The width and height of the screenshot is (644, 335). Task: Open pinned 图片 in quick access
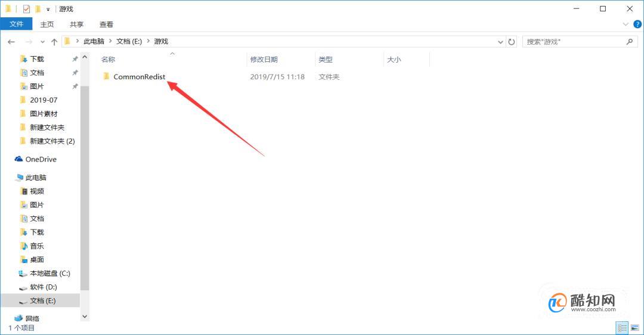point(37,86)
